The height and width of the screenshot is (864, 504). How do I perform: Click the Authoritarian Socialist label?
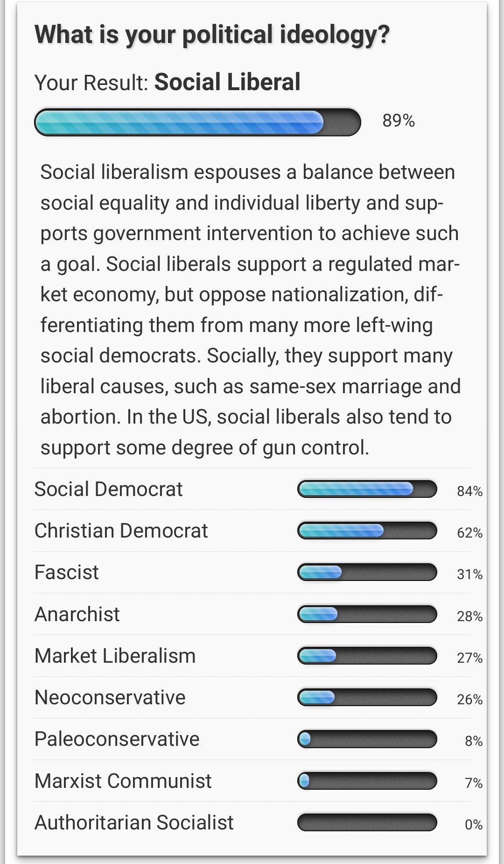pyautogui.click(x=134, y=822)
